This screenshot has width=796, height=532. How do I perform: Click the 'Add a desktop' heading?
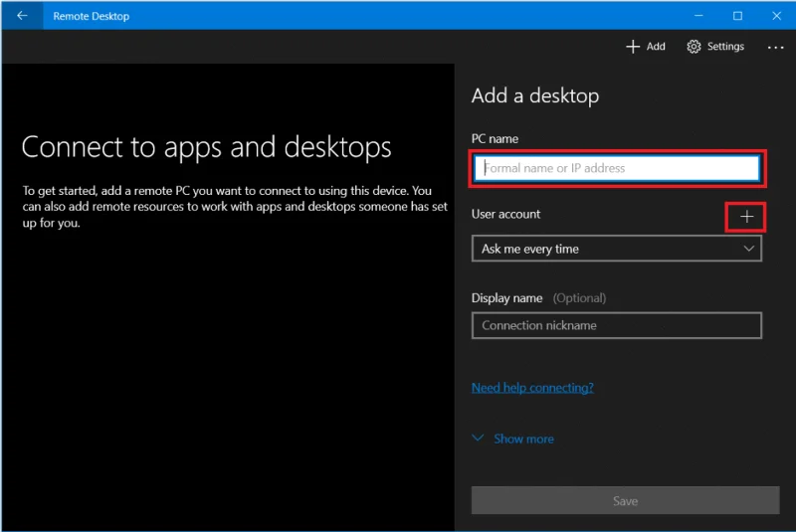[535, 95]
